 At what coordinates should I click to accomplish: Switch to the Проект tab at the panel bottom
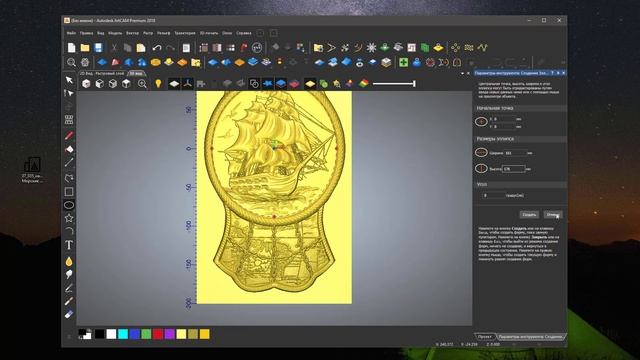pyautogui.click(x=484, y=337)
